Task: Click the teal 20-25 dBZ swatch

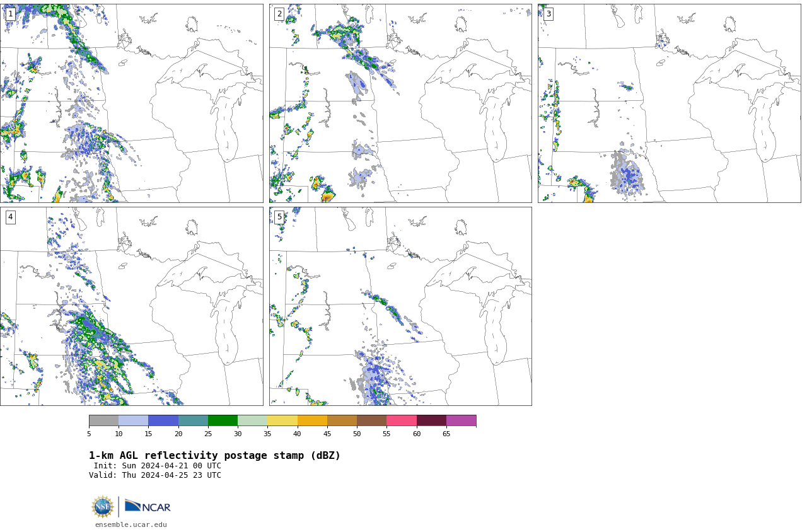Action: pos(193,420)
